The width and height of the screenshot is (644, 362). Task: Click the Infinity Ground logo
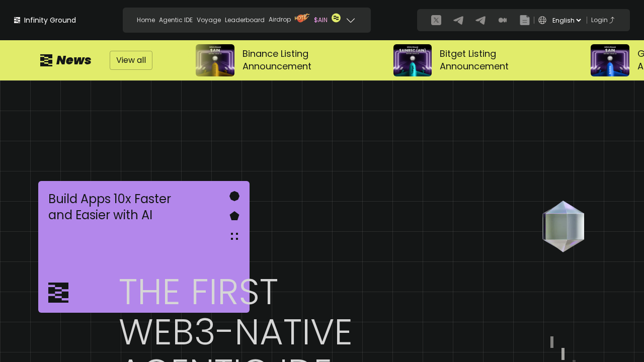[x=44, y=20]
